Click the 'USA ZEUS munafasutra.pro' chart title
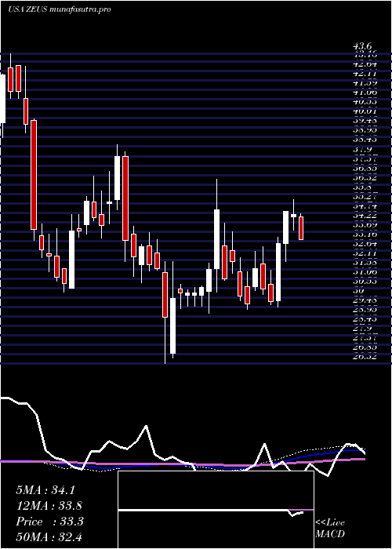The width and height of the screenshot is (392, 549). 59,9
